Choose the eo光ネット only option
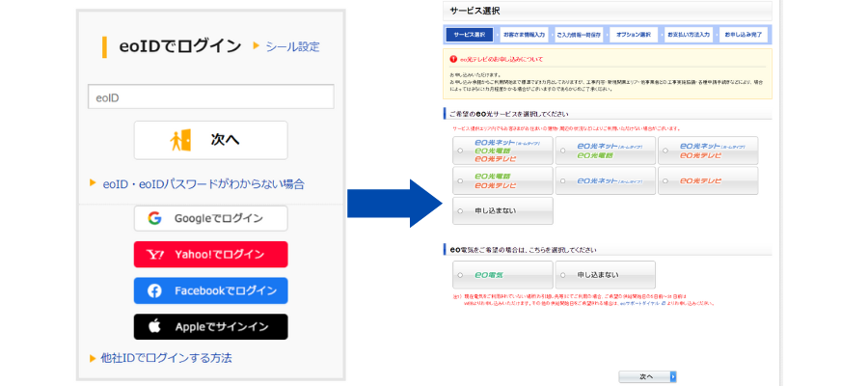The width and height of the screenshot is (868, 386). coord(605,180)
